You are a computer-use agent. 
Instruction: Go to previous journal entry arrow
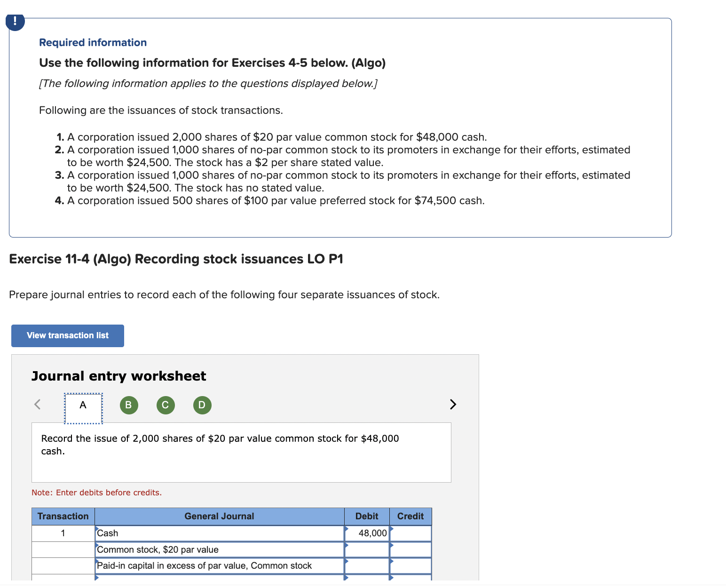[38, 404]
